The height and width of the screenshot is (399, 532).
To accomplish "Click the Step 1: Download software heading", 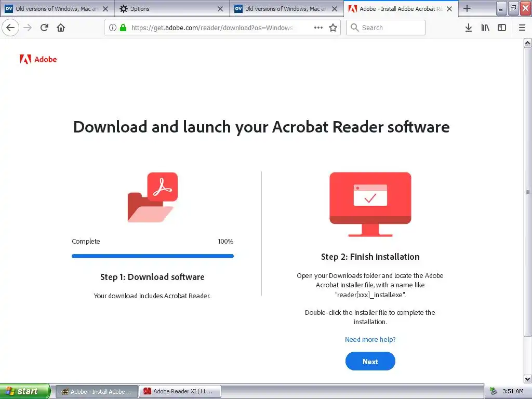I will [152, 277].
